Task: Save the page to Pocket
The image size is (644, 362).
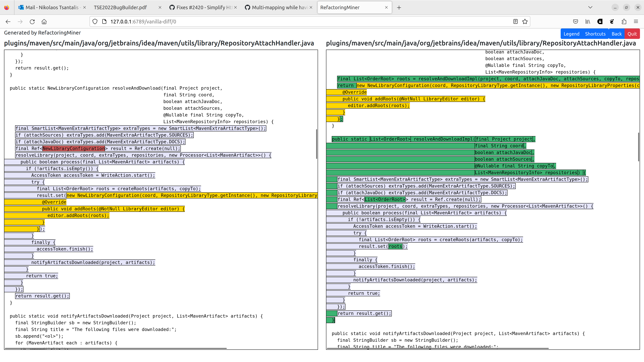Action: tap(575, 21)
